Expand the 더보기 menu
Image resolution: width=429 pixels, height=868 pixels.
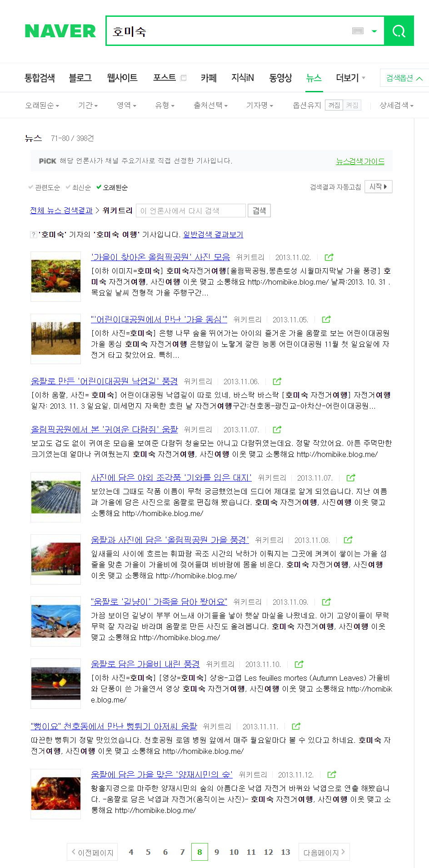pos(350,78)
